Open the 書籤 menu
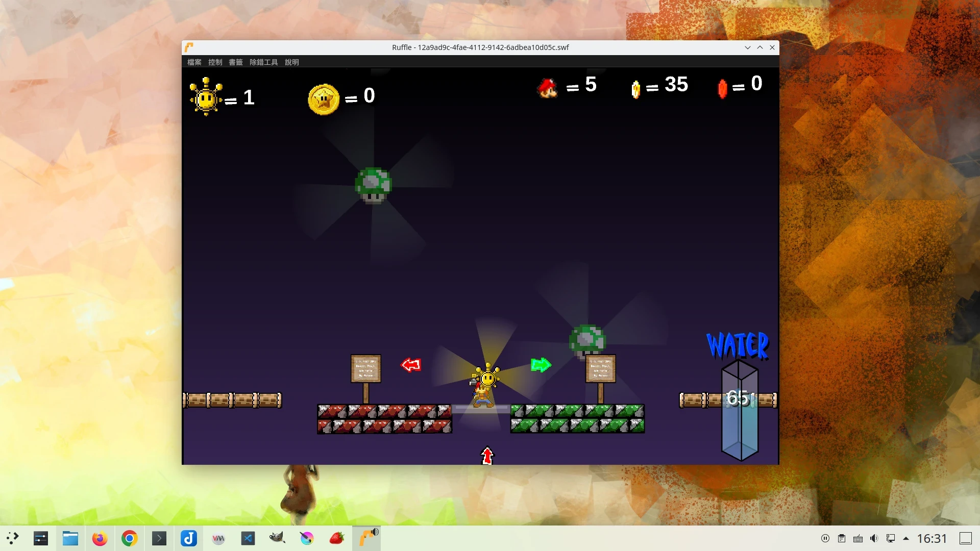The width and height of the screenshot is (980, 551). (x=236, y=62)
